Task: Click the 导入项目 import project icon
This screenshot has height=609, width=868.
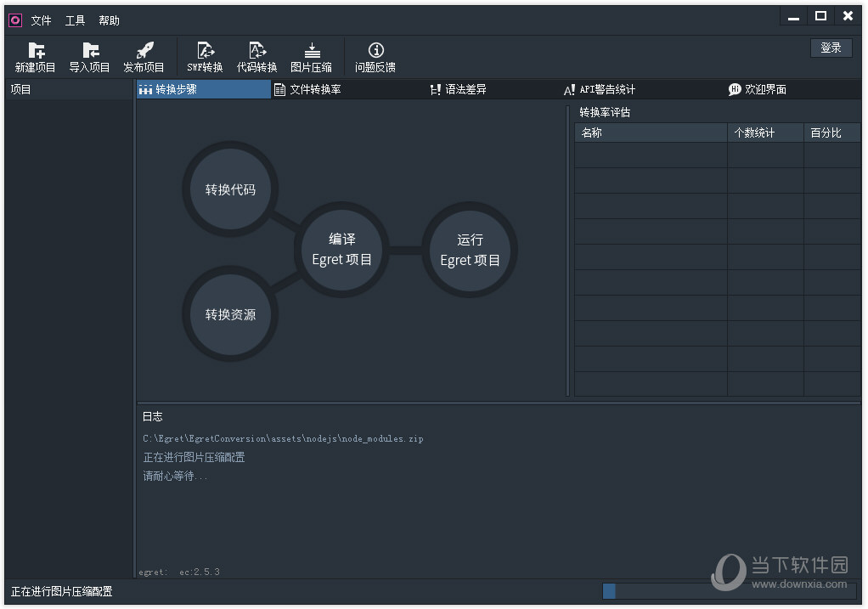Action: click(90, 51)
